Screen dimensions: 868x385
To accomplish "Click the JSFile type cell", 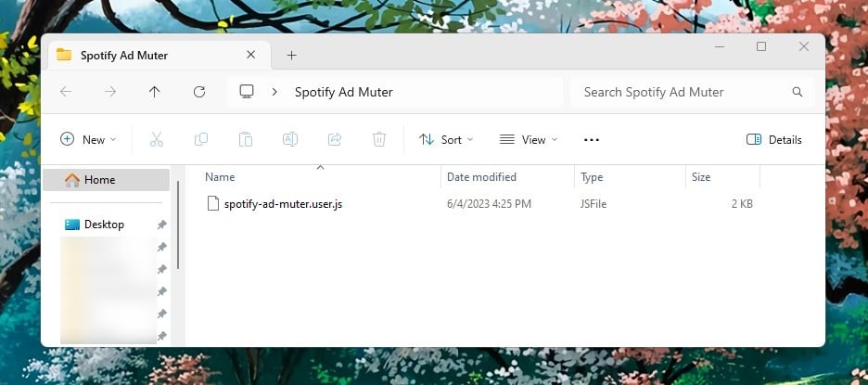I will click(x=594, y=204).
